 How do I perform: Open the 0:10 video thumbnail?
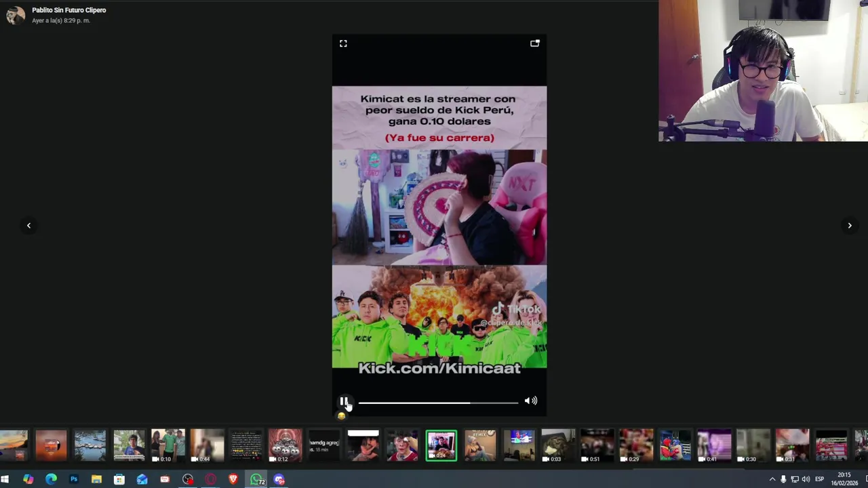click(168, 445)
